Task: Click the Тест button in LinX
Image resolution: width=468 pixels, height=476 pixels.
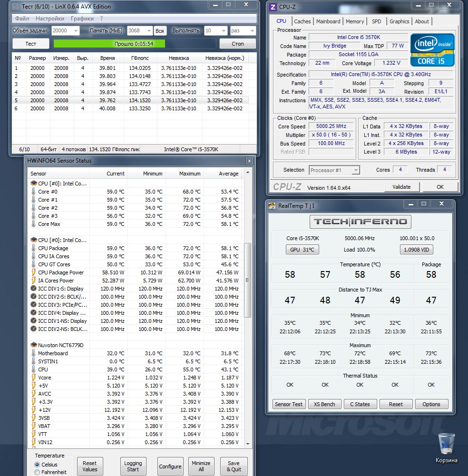Action: click(x=30, y=44)
